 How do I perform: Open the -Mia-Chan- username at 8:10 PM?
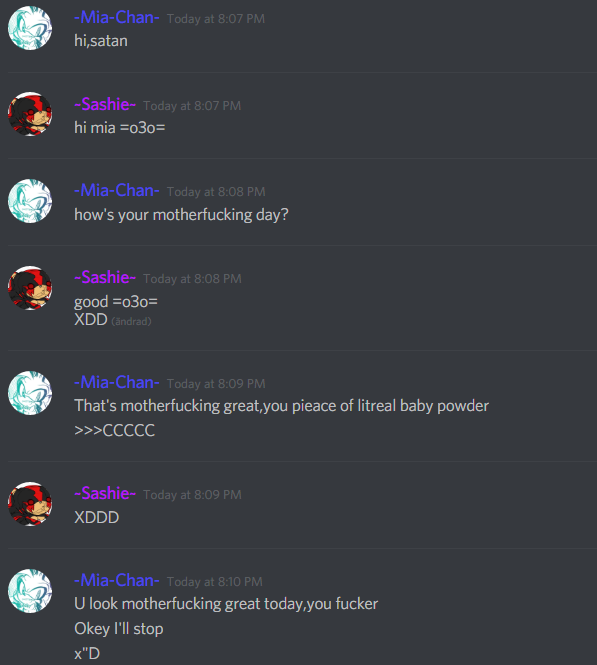[x=117, y=580]
